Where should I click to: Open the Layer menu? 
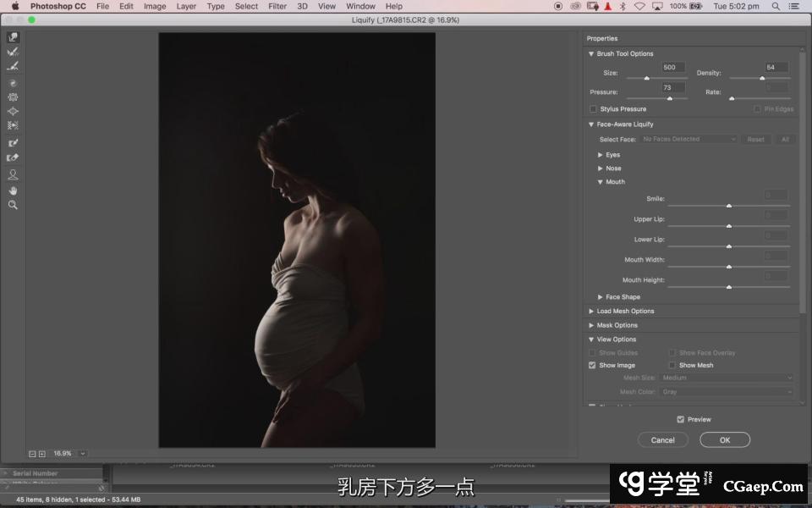186,6
